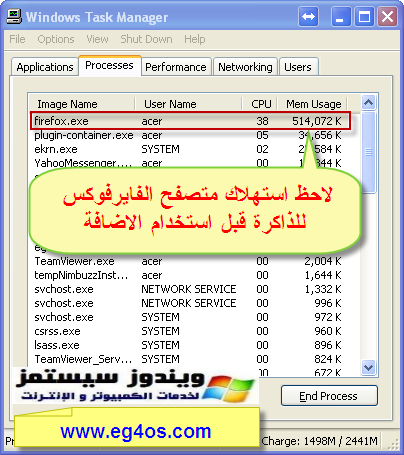
Task: Select the Processes tab
Action: pos(109,65)
